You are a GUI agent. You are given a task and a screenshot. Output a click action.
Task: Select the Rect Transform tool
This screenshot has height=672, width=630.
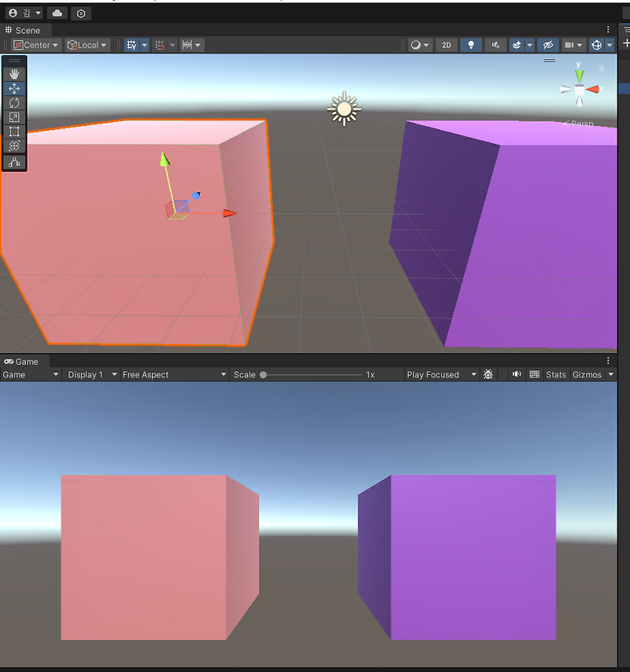(14, 117)
